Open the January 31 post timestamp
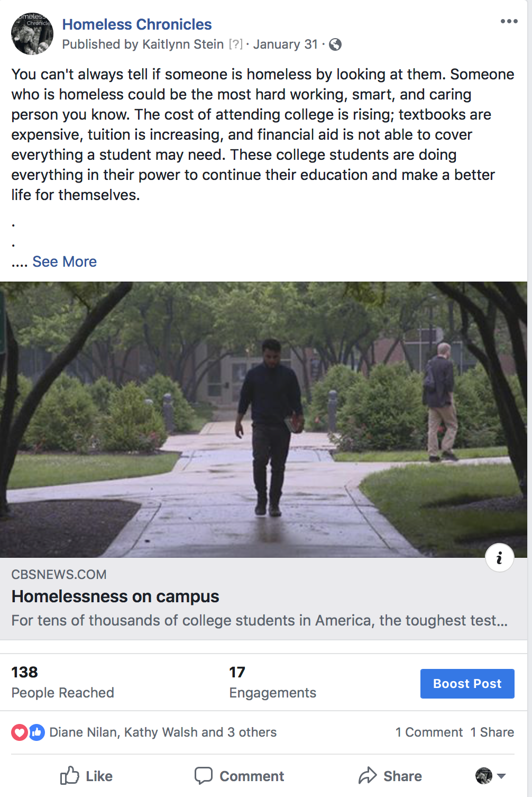532x797 pixels. click(285, 44)
